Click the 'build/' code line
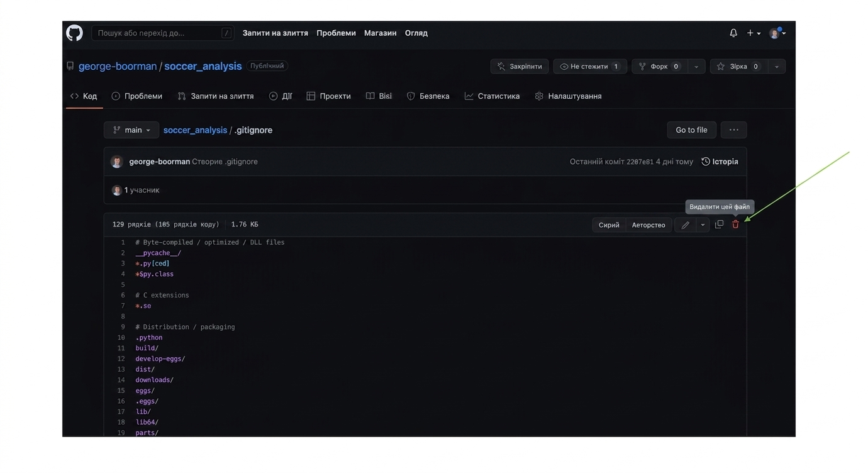Viewport: 868px width, 473px height. click(x=147, y=348)
